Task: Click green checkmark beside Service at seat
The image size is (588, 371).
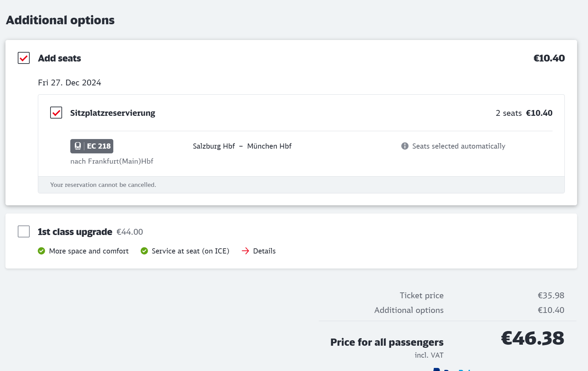Action: tap(144, 251)
